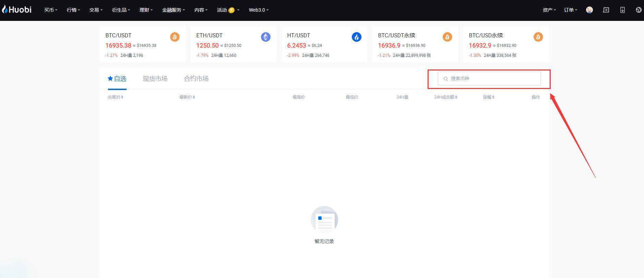
Task: Open the user avatar profile
Action: click(589, 10)
